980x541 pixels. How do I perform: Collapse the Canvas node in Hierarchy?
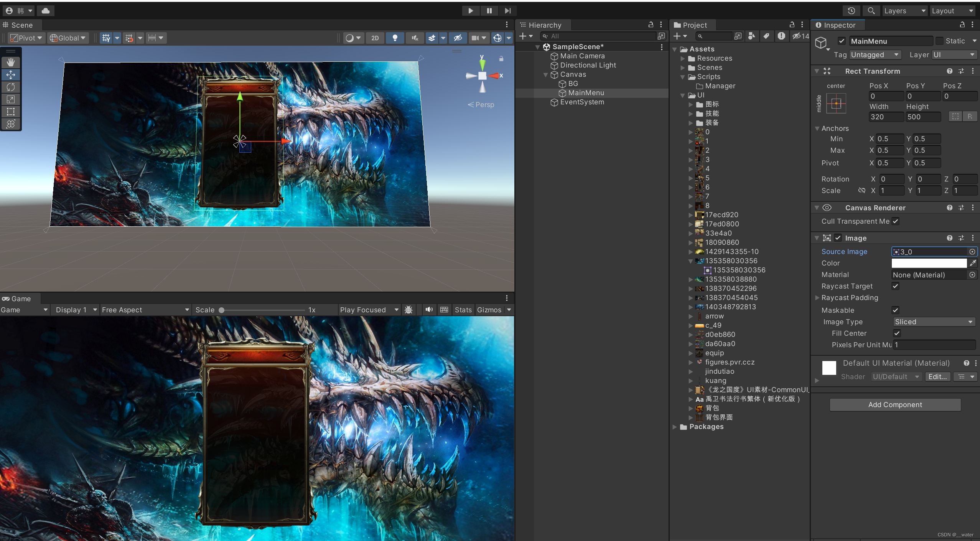[545, 75]
